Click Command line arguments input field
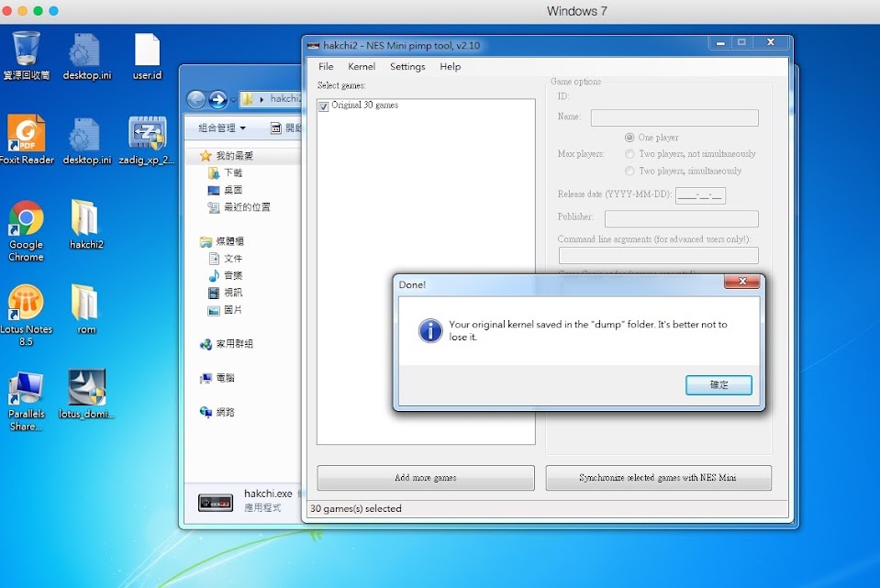Viewport: 880px width, 588px height. coord(658,255)
